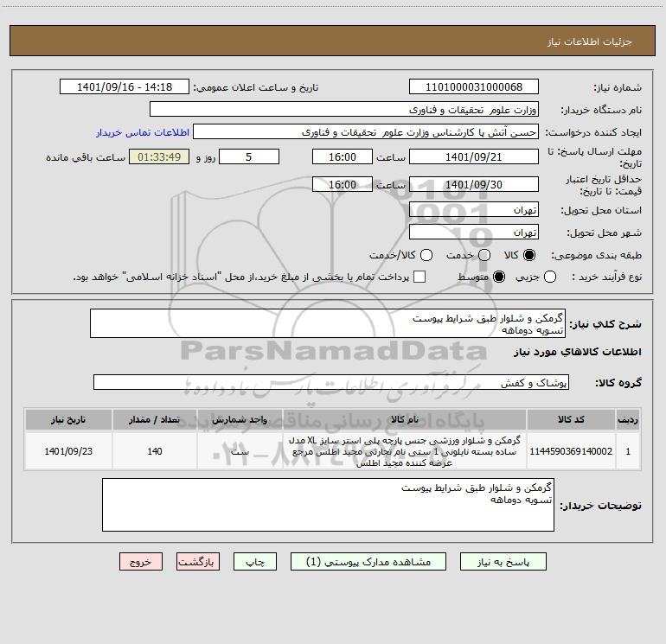Click the quantity cell showing 140
Viewport: 666px width, 644px height.
click(x=155, y=451)
